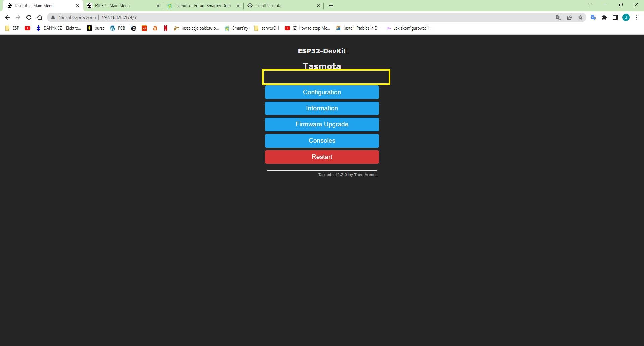Viewport: 644px width, 346px height.
Task: Close the ESP32 - Main Menu tab
Action: coord(158,6)
